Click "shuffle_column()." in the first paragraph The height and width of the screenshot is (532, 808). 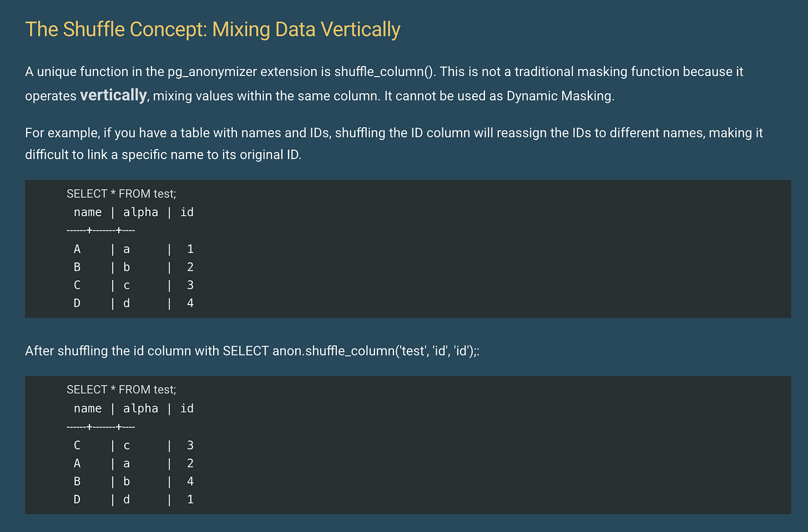coord(385,72)
